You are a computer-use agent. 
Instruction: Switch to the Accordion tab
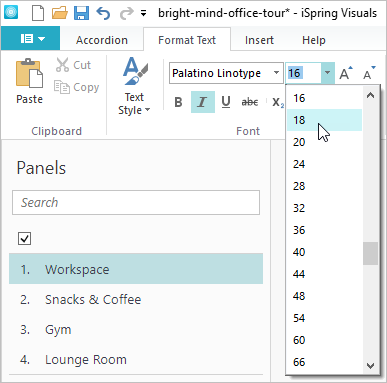tap(102, 40)
